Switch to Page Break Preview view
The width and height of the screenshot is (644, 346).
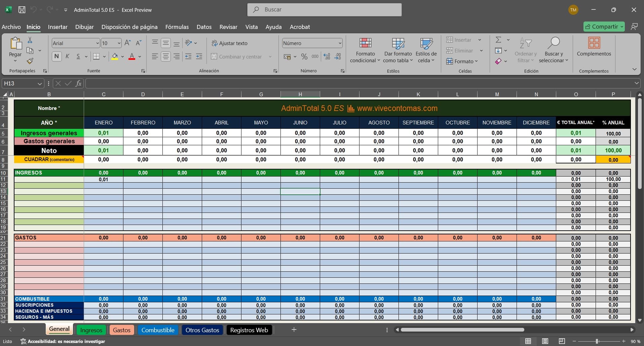pyautogui.click(x=562, y=341)
